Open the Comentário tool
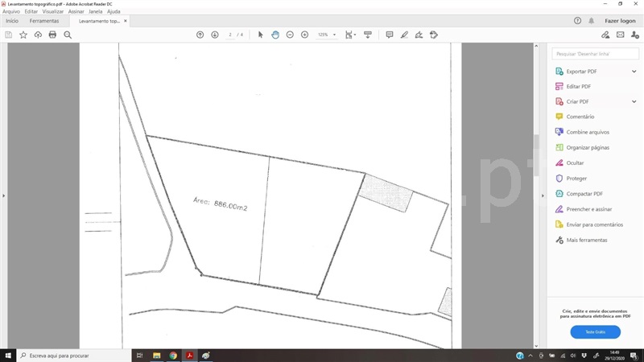This screenshot has width=644, height=362. click(x=580, y=117)
